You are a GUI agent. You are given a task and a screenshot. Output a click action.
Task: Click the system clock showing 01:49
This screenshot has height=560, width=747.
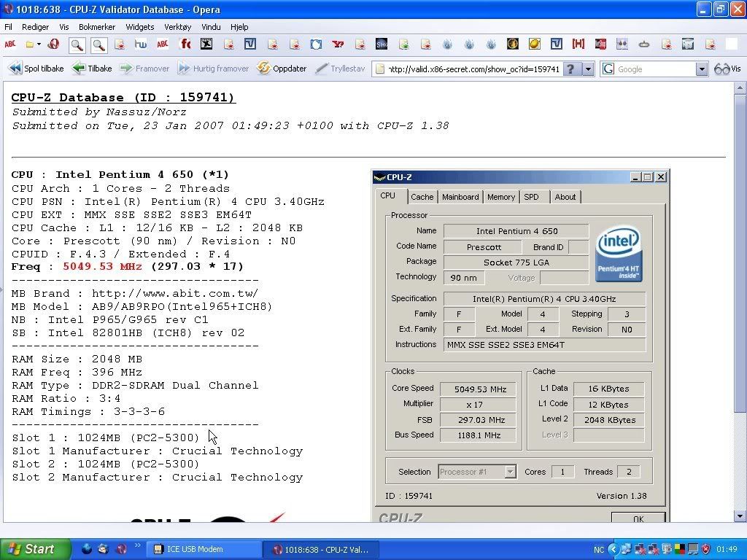coord(727,550)
